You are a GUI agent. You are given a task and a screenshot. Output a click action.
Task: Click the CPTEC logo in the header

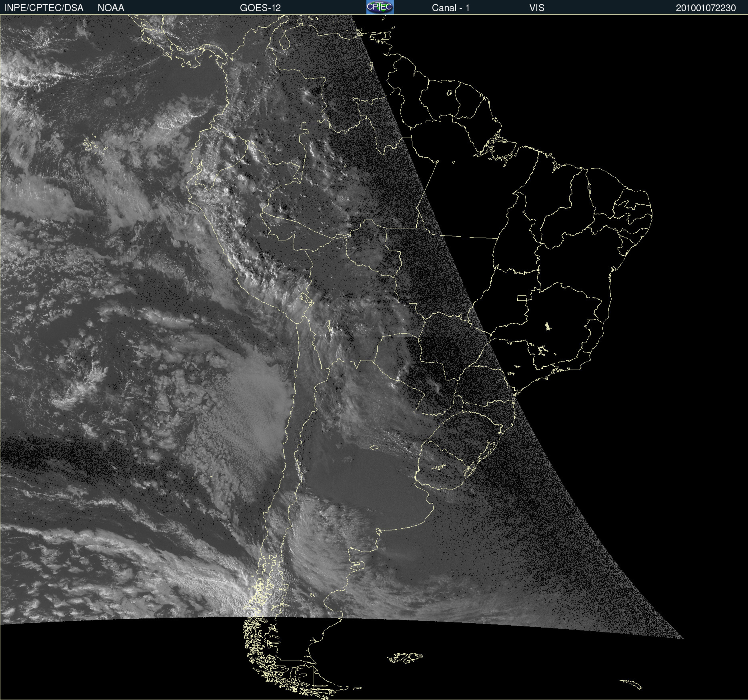click(x=380, y=7)
